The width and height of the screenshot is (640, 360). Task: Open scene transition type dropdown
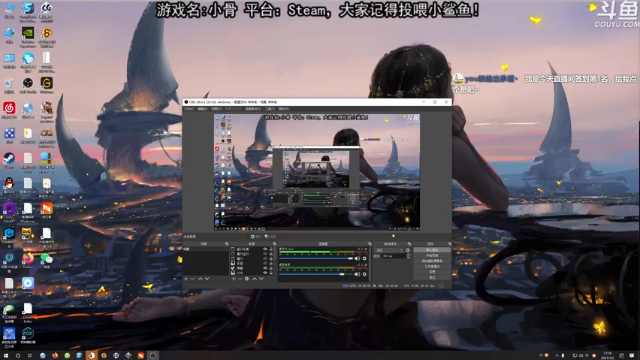coord(389,250)
